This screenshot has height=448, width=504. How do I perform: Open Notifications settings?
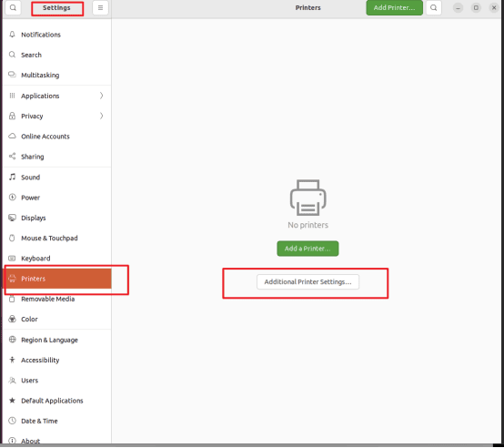click(57, 35)
